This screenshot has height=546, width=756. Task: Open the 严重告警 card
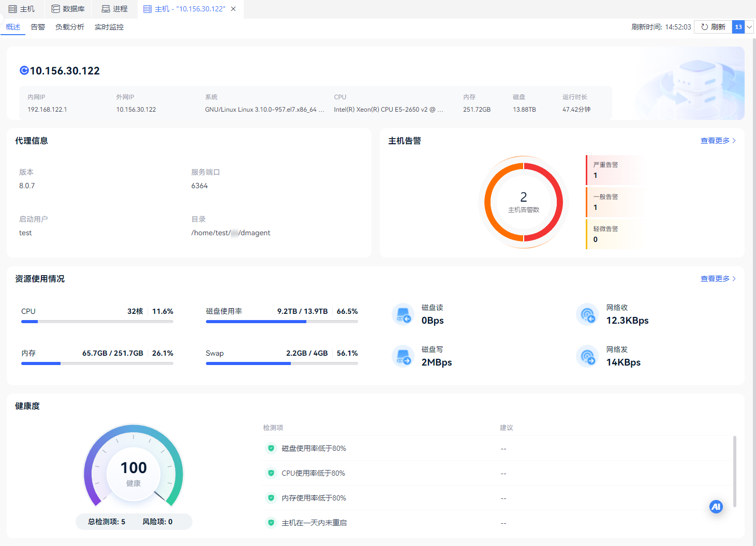(614, 170)
